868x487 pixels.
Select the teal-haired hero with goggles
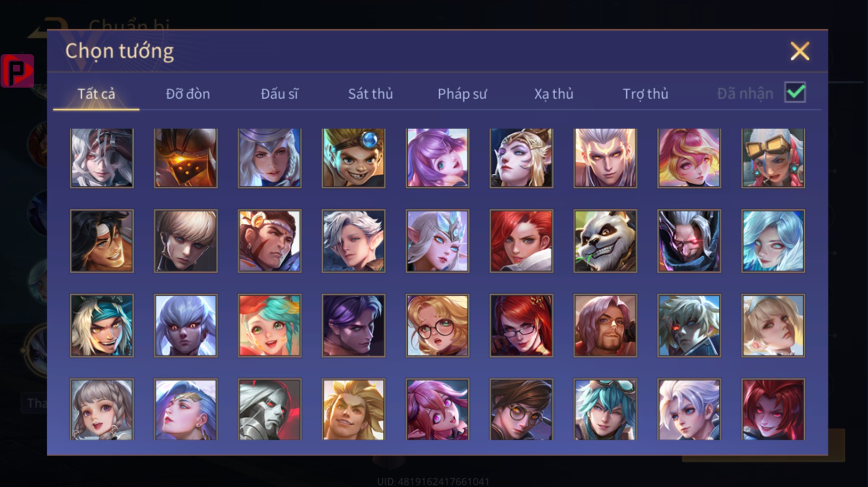(605, 410)
